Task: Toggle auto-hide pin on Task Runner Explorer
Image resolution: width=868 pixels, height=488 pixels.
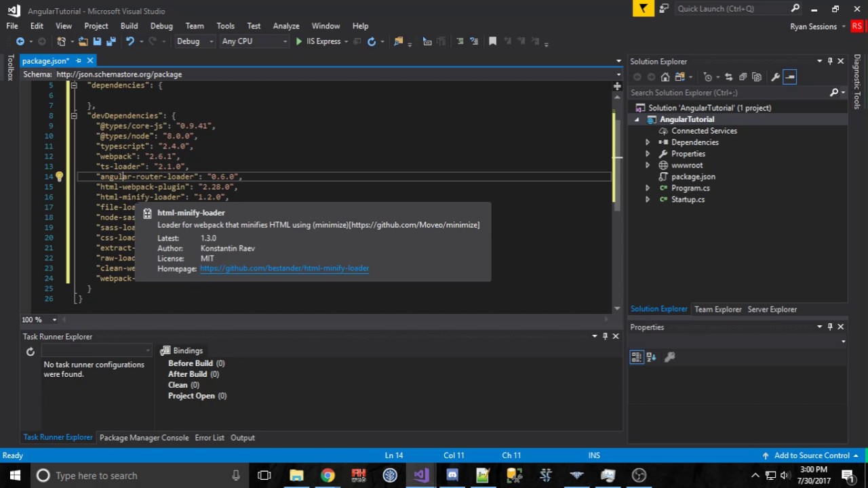Action: tap(605, 336)
